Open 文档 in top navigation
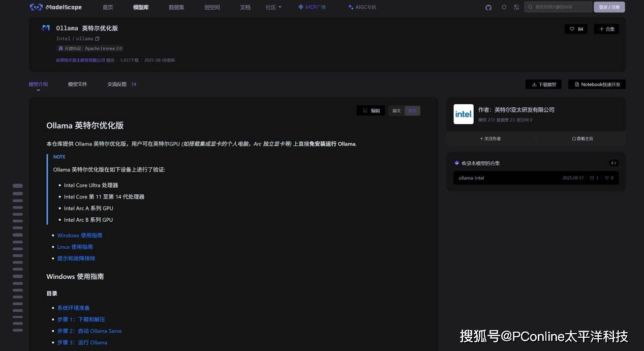Screen dimensions: 644x351 coord(245,7)
